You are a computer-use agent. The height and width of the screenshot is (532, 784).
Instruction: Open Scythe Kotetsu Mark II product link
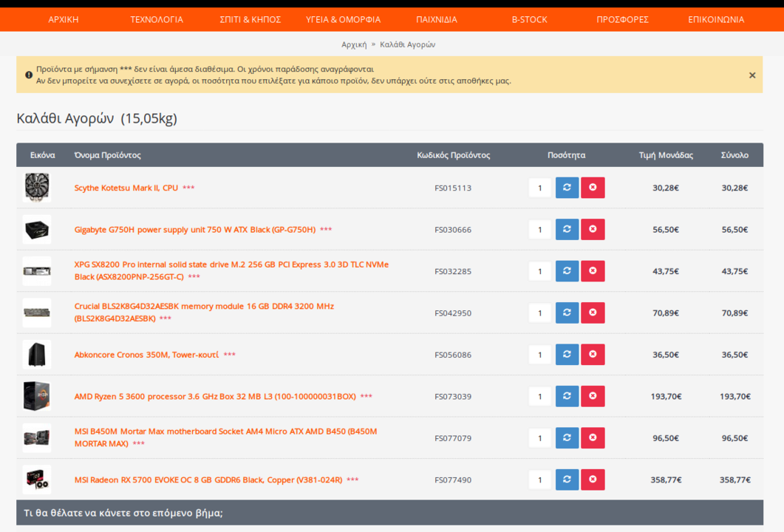tap(126, 188)
